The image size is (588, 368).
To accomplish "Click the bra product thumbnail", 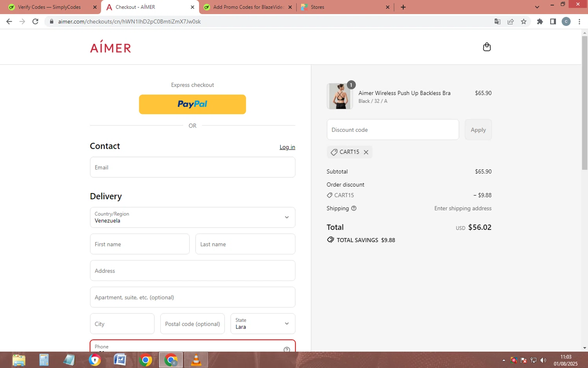I will click(340, 96).
